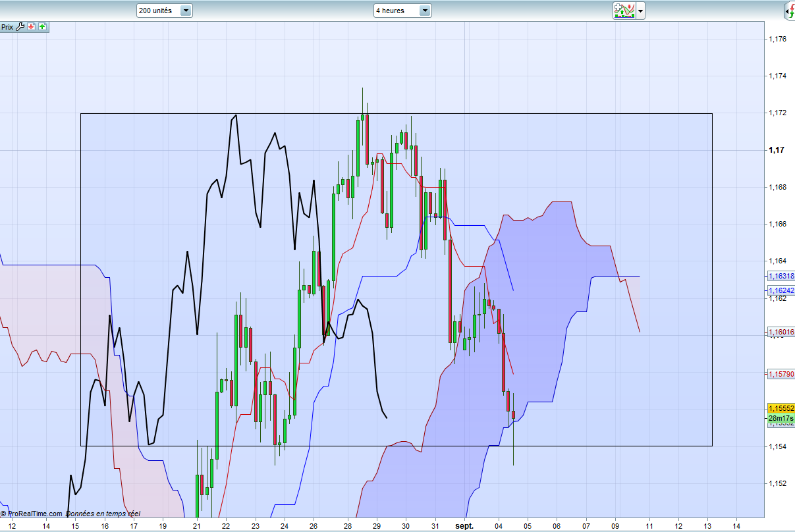Click the blue 1,16242 price label
The height and width of the screenshot is (532, 795).
tap(781, 290)
